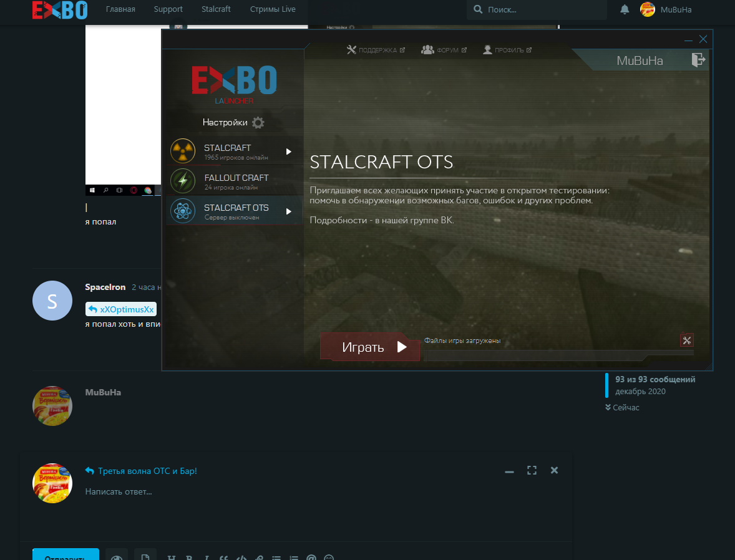Click Windows Start in the embedded screenshot
The height and width of the screenshot is (560, 735).
click(92, 190)
